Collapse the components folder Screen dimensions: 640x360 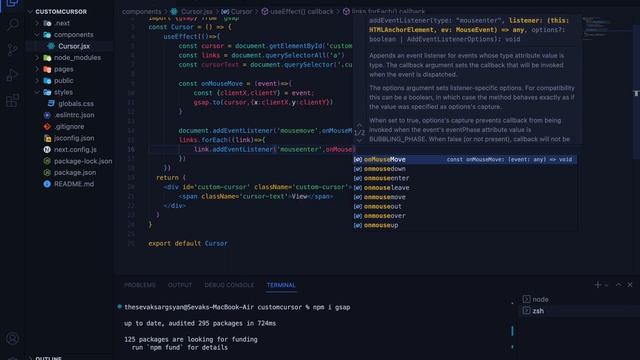[x=37, y=35]
